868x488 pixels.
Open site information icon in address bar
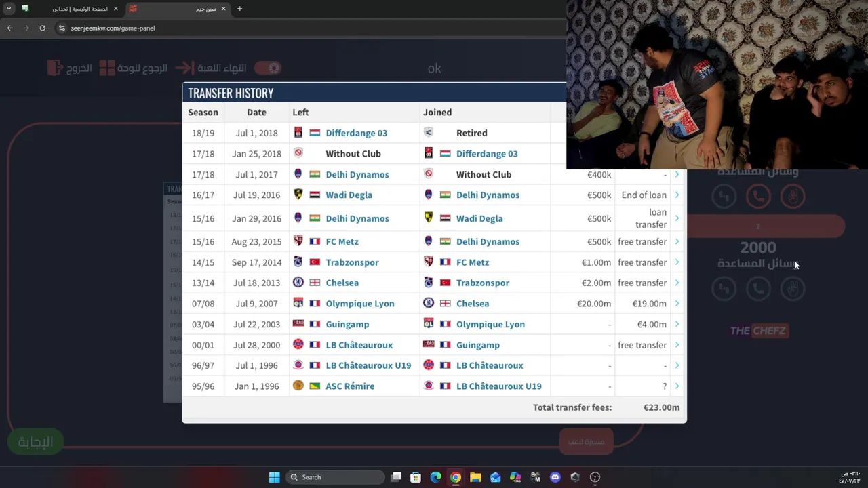tap(62, 28)
